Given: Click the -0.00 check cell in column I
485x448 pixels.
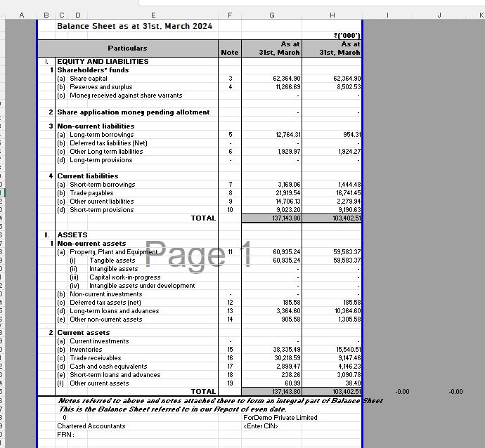Looking at the screenshot, I should (x=402, y=392).
